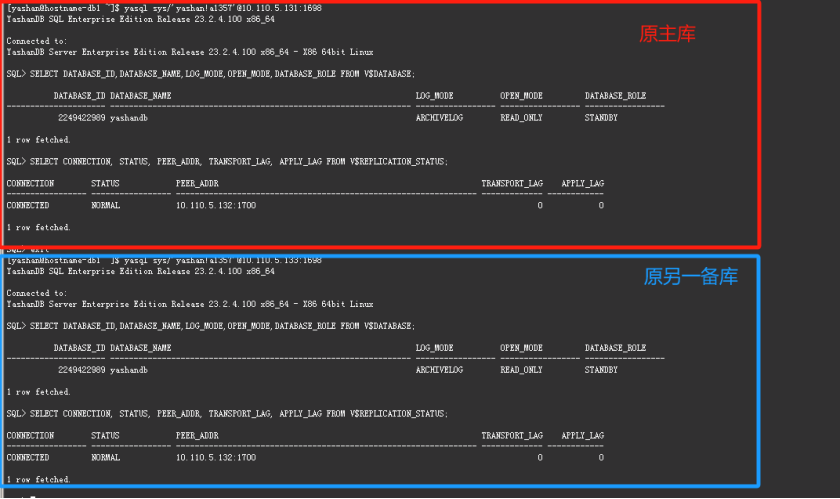The image size is (840, 499).
Task: Select READ_ONLY open mode in the lower session
Action: [521, 370]
